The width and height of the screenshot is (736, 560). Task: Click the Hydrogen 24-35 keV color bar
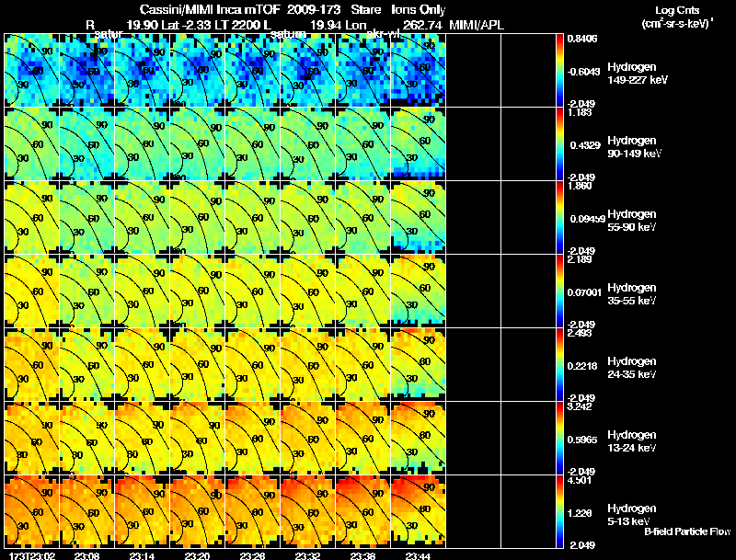pyautogui.click(x=559, y=365)
